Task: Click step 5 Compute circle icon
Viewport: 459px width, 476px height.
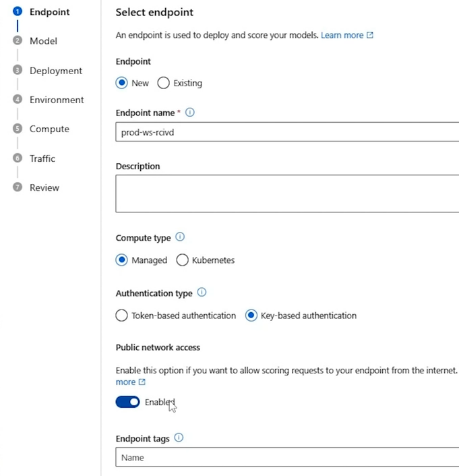Action: point(18,128)
